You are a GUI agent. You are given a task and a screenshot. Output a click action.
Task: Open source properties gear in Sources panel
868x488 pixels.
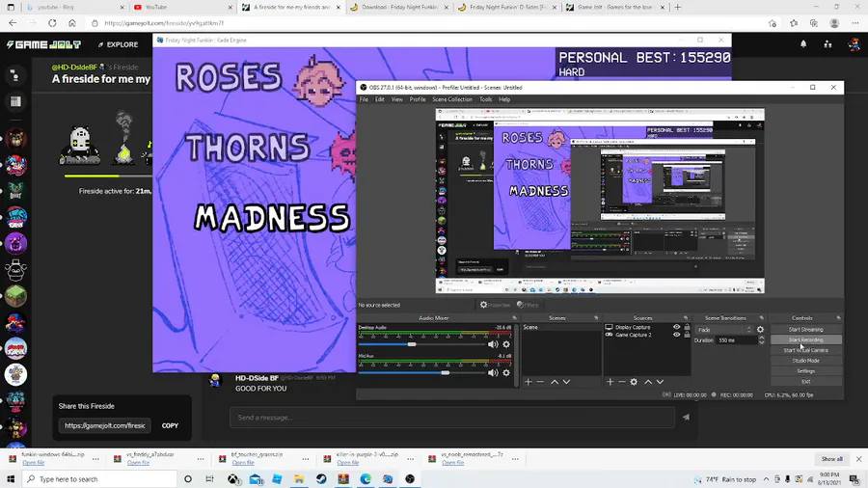tap(634, 382)
